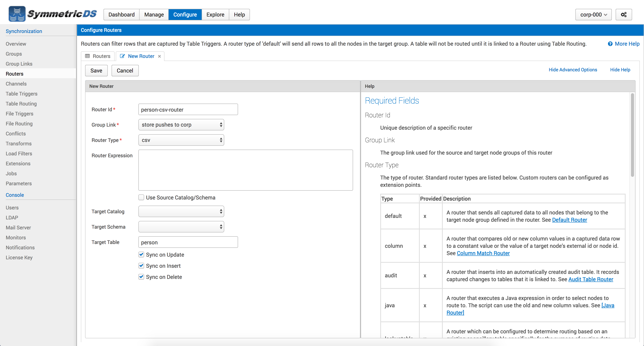
Task: Open Mail Server in the sidebar
Action: [18, 228]
